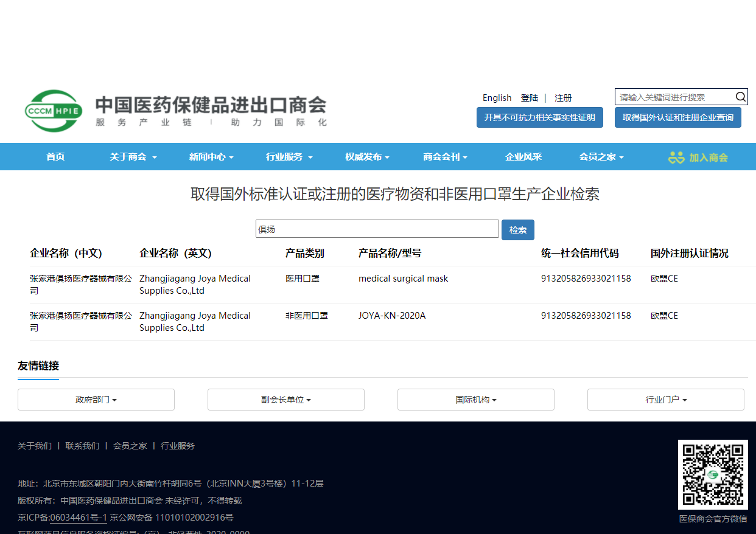Expand the 行业门户 links dropdown
The image size is (756, 534).
[666, 400]
